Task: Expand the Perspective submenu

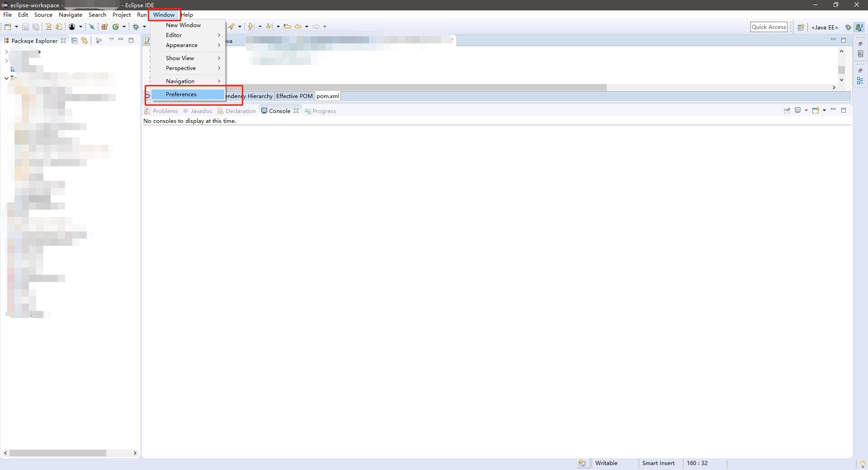Action: [x=189, y=68]
